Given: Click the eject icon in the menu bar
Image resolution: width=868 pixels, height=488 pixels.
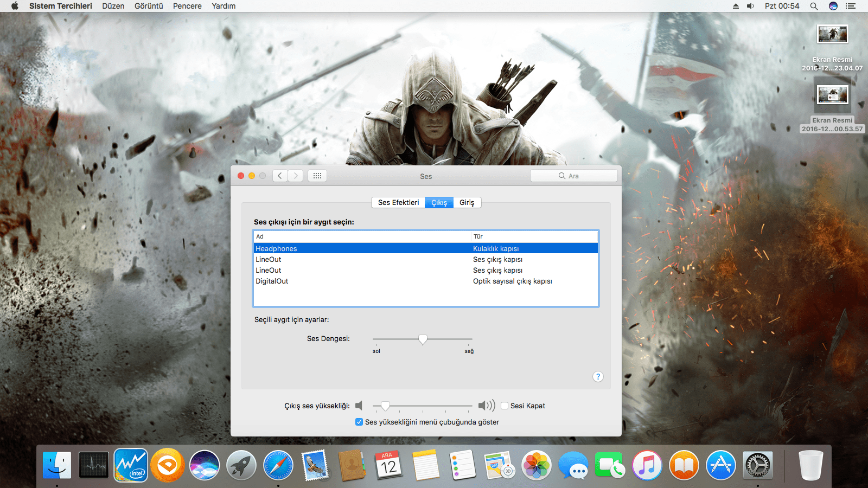Looking at the screenshot, I should [736, 6].
